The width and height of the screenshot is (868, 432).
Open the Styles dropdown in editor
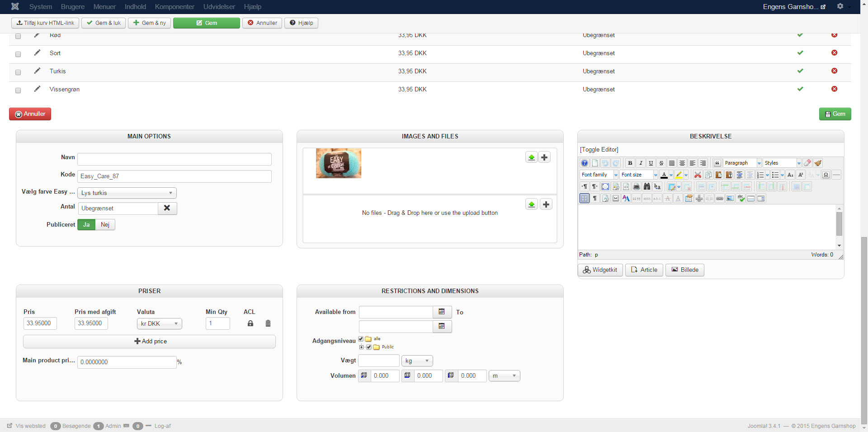(x=783, y=163)
